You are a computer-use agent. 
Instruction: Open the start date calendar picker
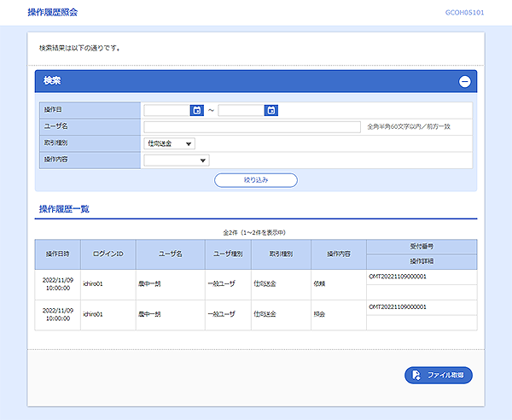197,110
